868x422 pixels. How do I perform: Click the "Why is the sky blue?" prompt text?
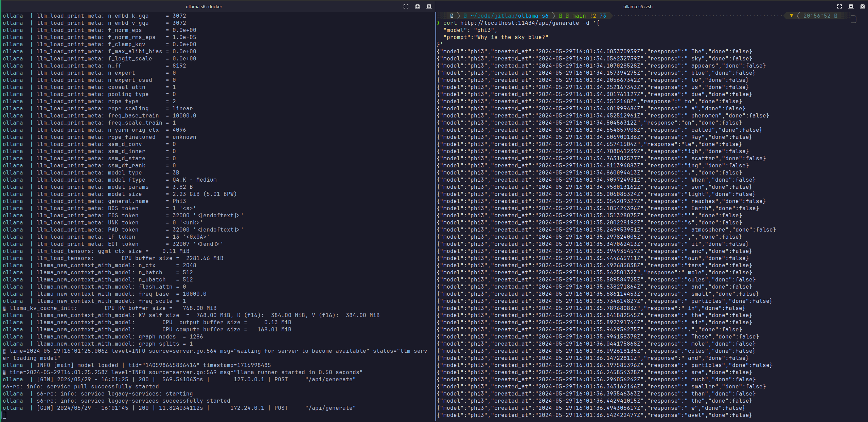511,37
